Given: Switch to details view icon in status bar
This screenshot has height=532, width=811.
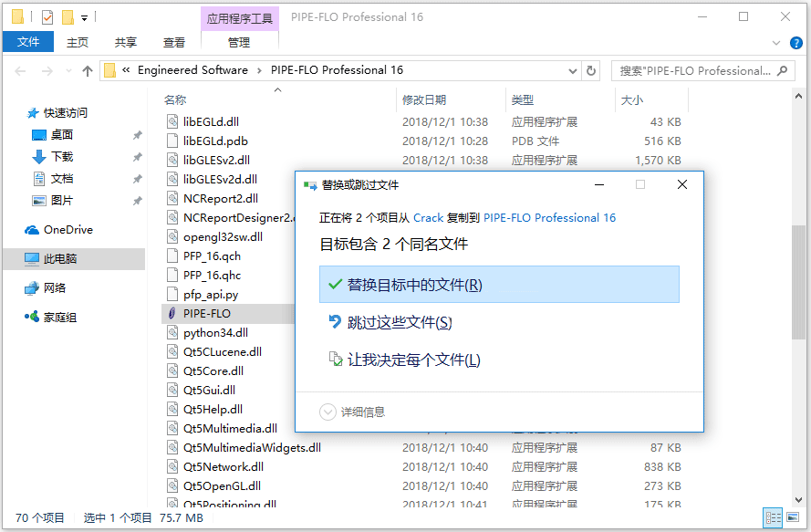Looking at the screenshot, I should point(774,517).
